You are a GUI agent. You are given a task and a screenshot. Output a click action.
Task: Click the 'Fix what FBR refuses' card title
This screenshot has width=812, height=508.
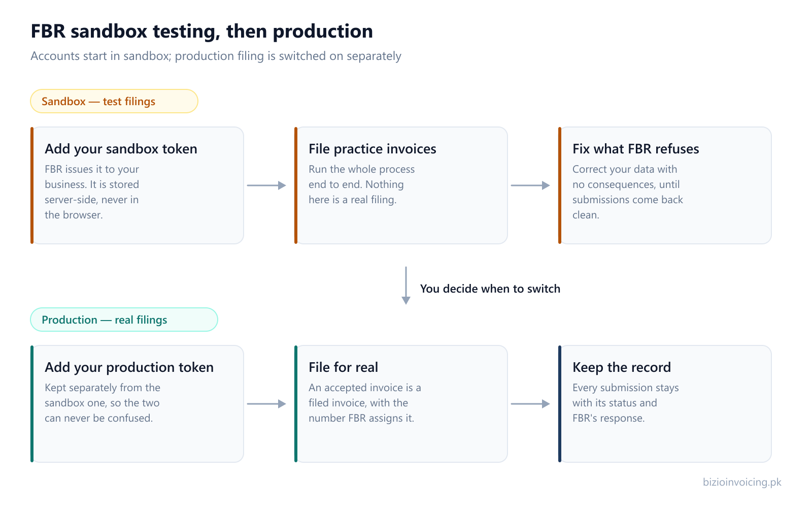(636, 149)
